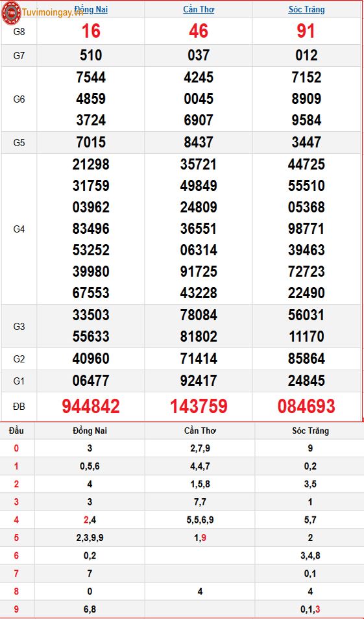Screen dimensions: 364x619
Task: Click the G7 row label
Action: click(x=19, y=56)
